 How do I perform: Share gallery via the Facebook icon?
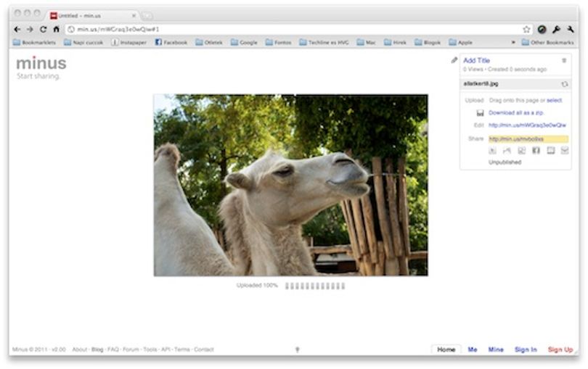coord(536,151)
